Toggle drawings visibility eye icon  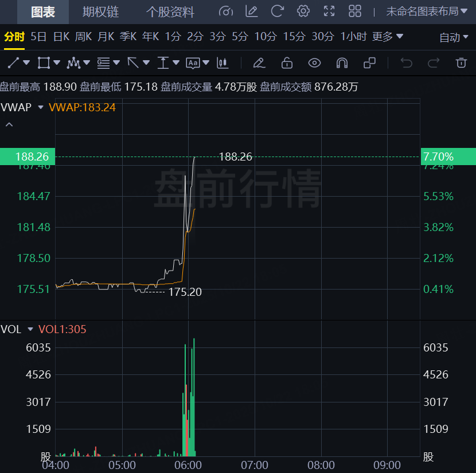coord(314,63)
